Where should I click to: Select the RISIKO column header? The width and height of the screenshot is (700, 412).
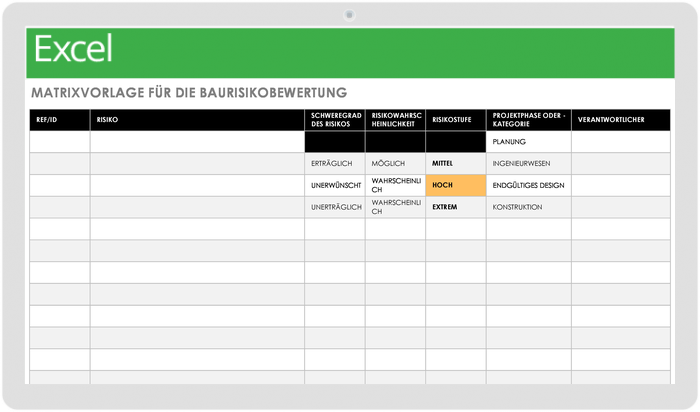point(197,120)
